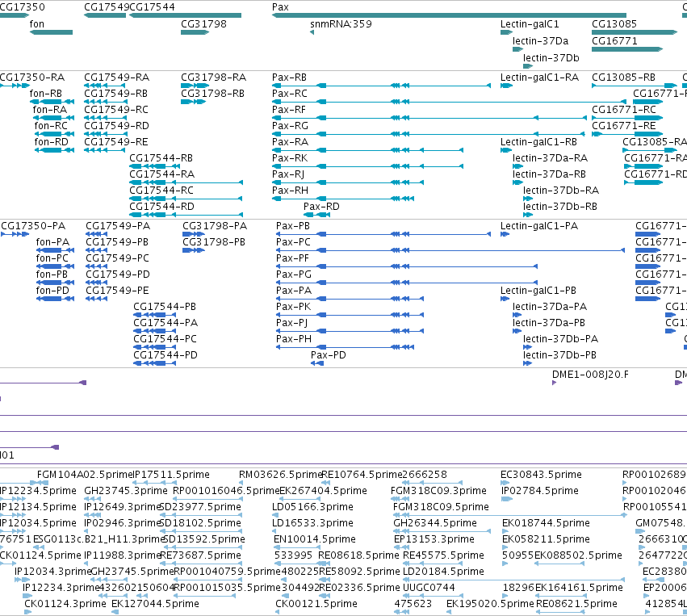This screenshot has height=616, width=687.
Task: Click transcript label Pax-RJ
Action: (288, 174)
